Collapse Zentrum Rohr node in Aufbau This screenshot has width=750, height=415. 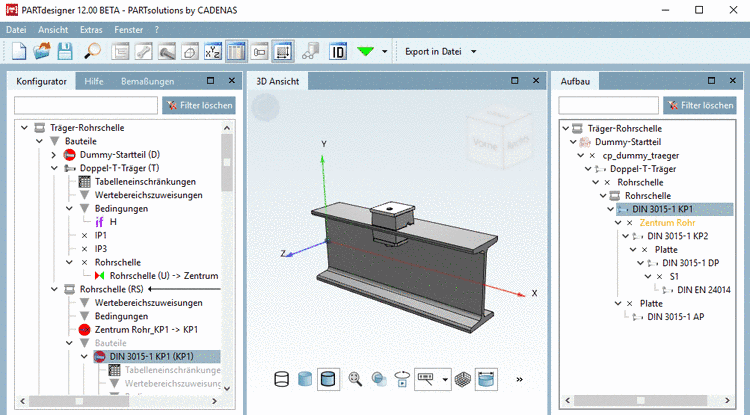[618, 223]
